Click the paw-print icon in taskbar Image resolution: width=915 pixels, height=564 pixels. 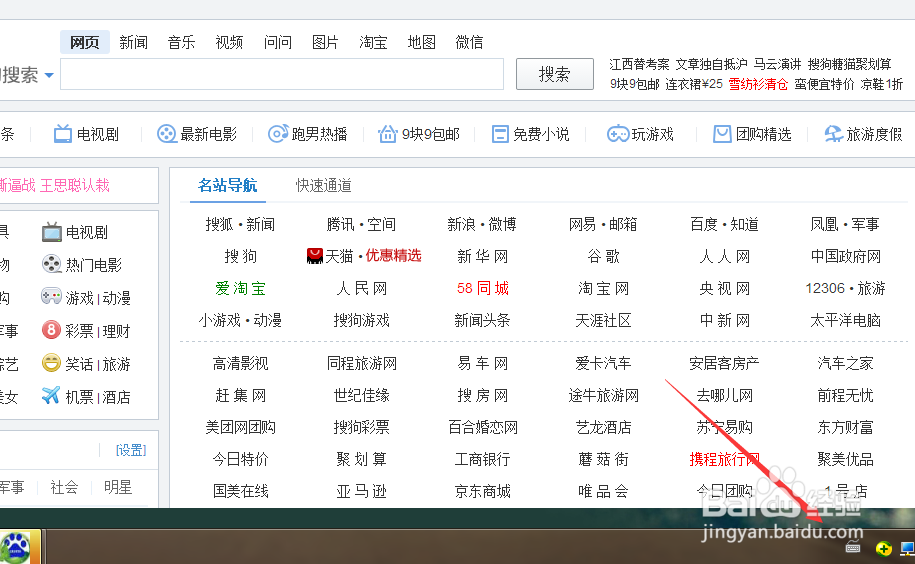16,547
